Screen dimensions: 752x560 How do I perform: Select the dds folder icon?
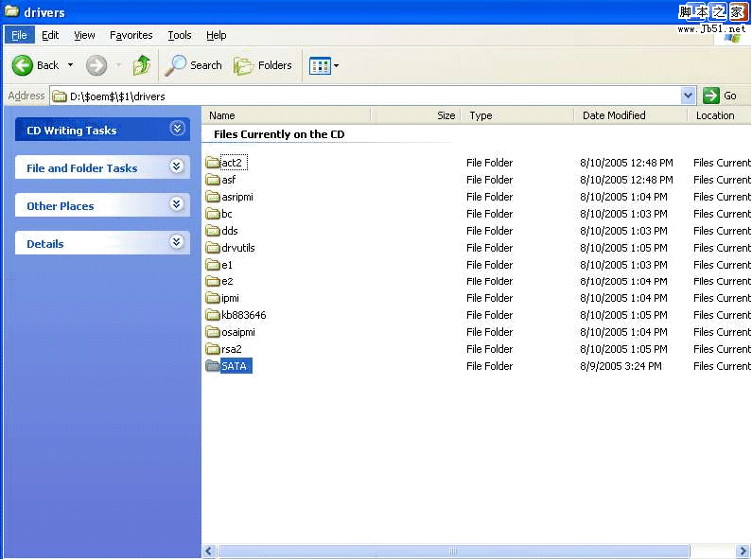click(x=213, y=231)
